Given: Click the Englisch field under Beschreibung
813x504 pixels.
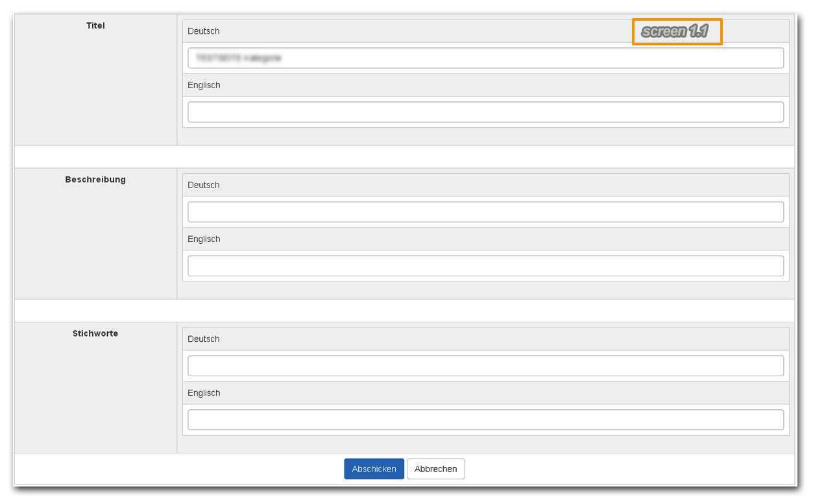Looking at the screenshot, I should pos(485,265).
